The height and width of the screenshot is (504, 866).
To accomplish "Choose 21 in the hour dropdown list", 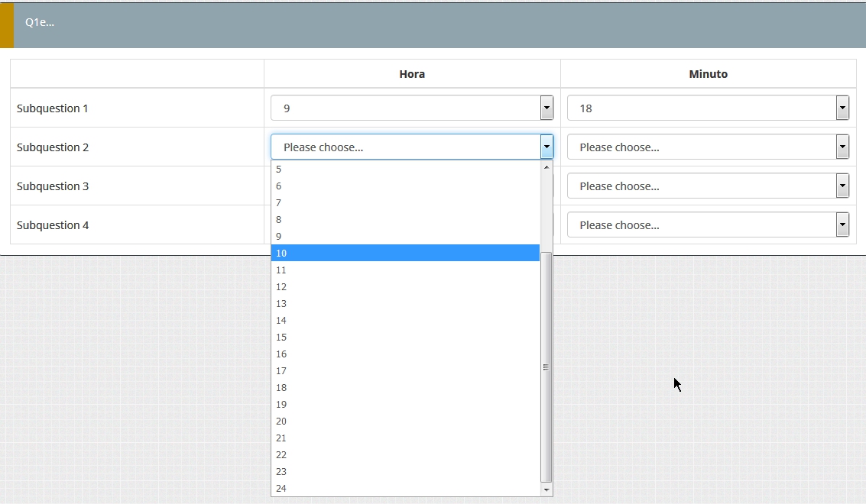I will coord(405,438).
